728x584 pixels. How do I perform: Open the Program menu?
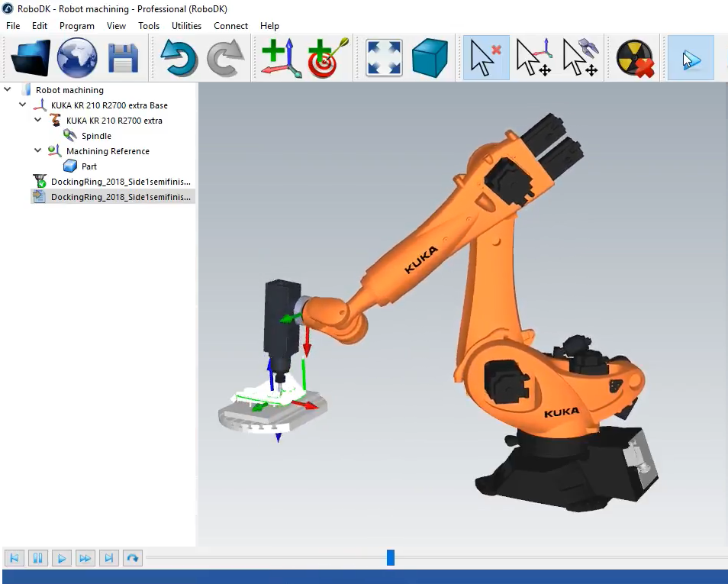point(76,25)
